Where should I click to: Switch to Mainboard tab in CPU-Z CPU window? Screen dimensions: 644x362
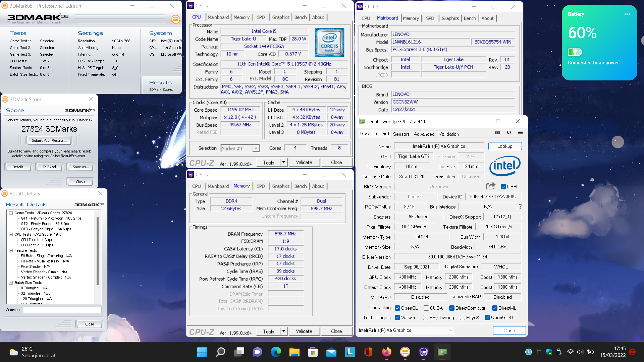pos(218,17)
